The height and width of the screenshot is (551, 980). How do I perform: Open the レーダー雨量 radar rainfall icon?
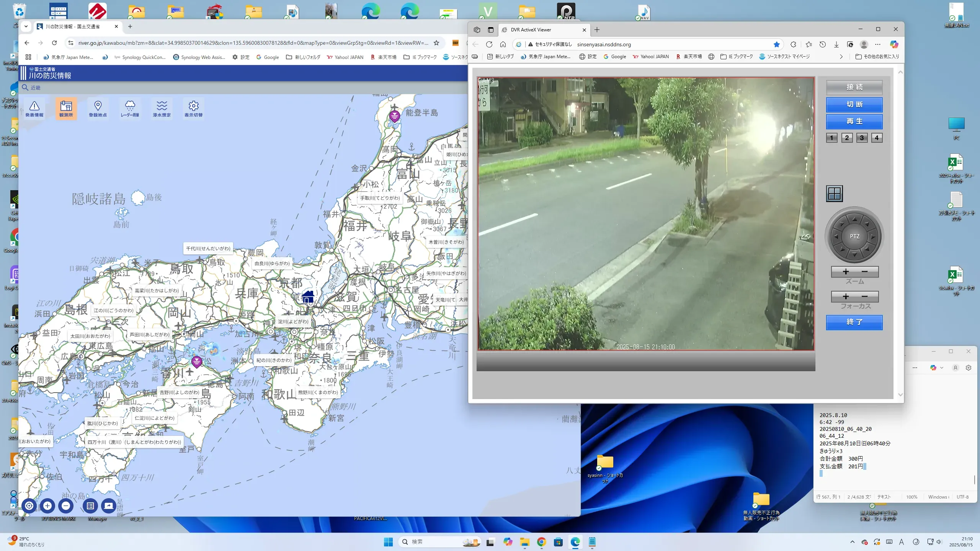[130, 108]
